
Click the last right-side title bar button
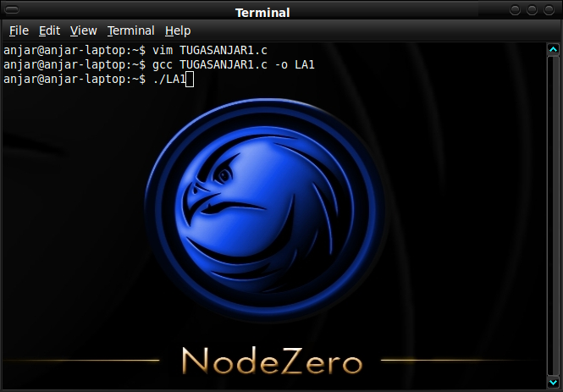(549, 10)
